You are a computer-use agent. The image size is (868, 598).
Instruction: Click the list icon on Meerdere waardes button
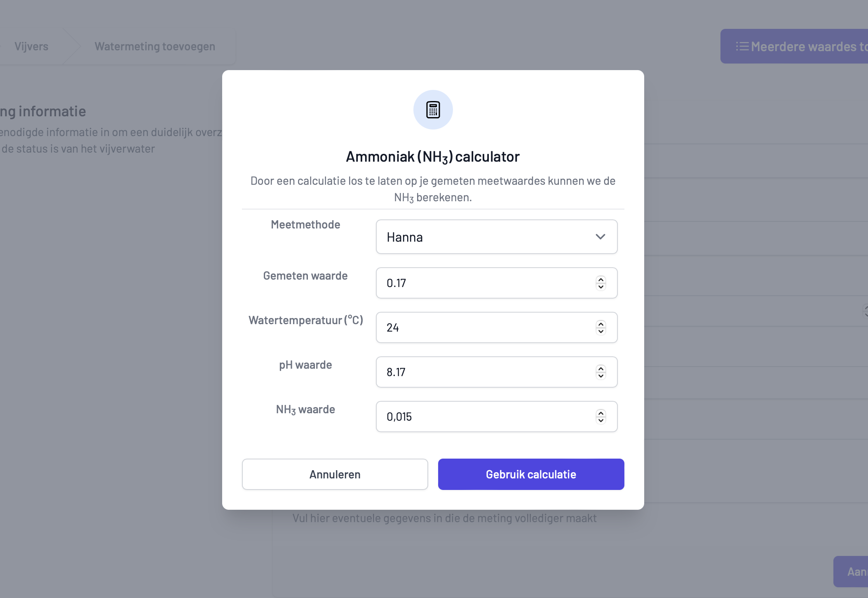742,46
